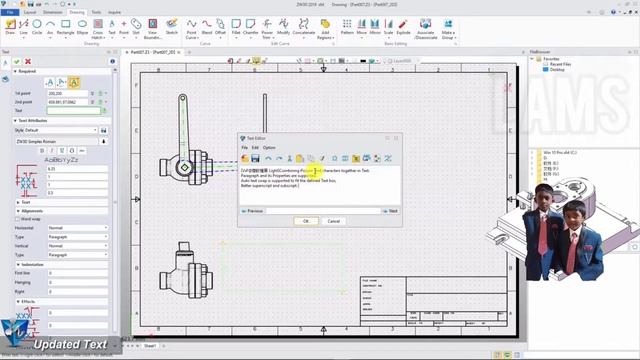The image size is (640, 360).
Task: Select the Arc tool
Action: (50, 27)
